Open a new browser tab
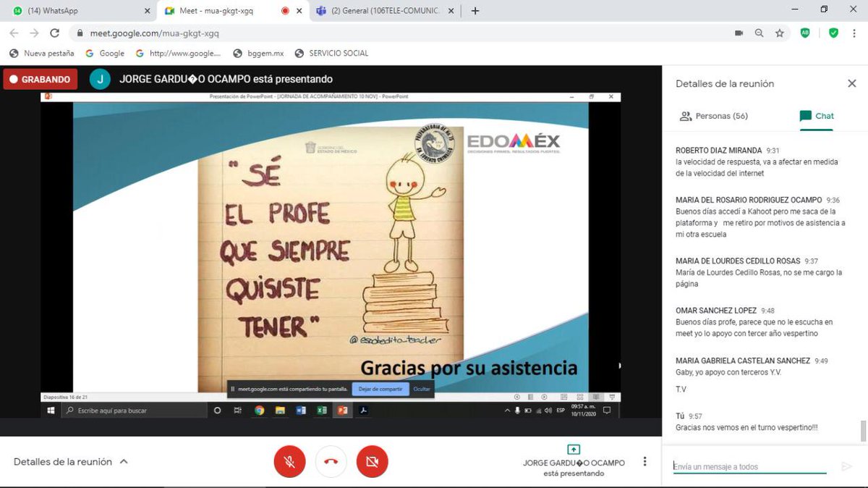The width and height of the screenshot is (868, 488). click(x=475, y=11)
